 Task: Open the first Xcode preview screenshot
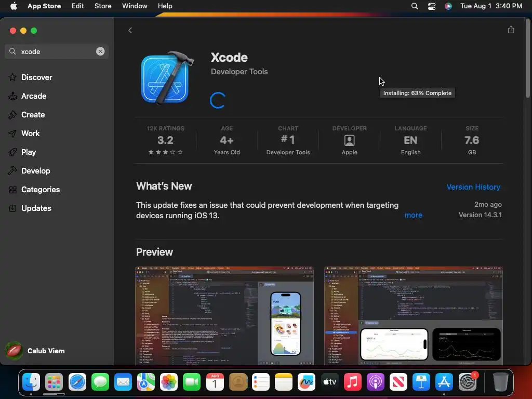pos(224,316)
